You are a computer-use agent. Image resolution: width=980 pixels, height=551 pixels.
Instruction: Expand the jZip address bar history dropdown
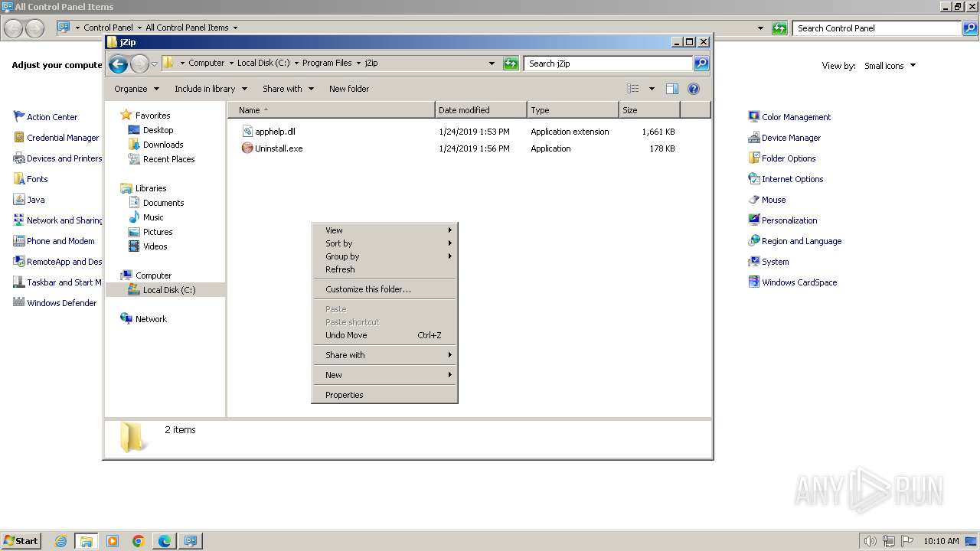pyautogui.click(x=492, y=64)
